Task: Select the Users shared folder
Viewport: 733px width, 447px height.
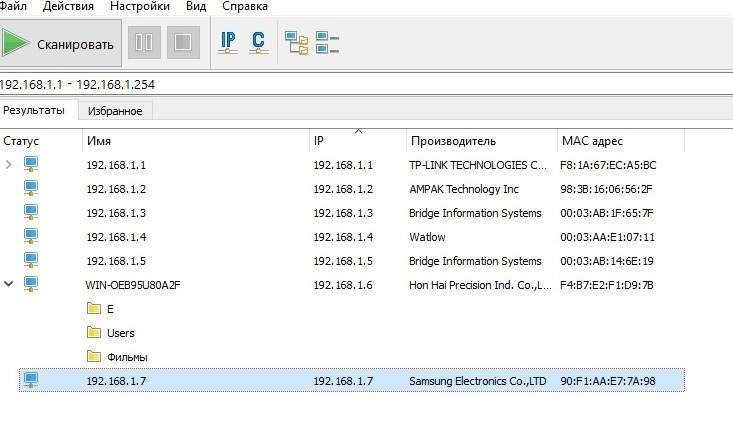Action: 120,333
